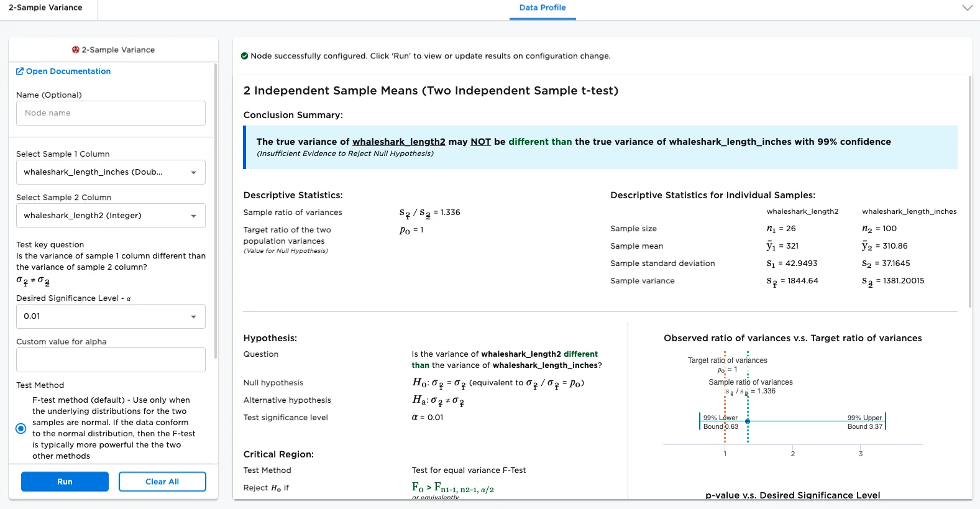Screen dimensions: 980x509
Task: Expand the top-right chevron arrow
Action: point(967,8)
